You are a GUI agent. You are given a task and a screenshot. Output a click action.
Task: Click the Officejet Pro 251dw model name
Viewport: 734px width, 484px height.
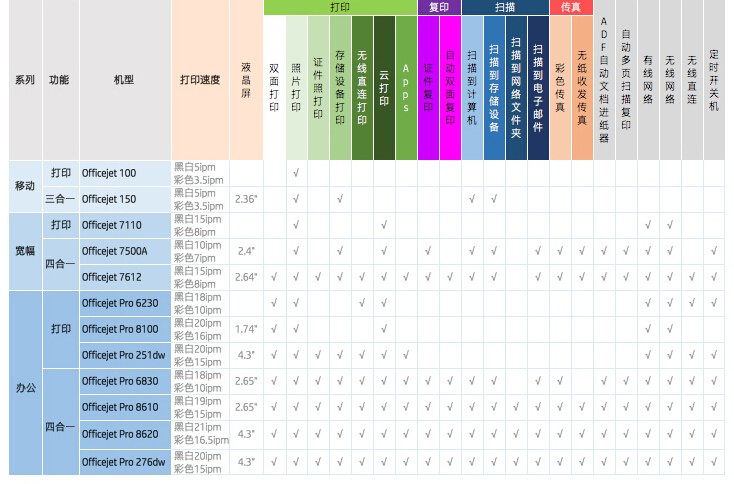click(x=124, y=355)
